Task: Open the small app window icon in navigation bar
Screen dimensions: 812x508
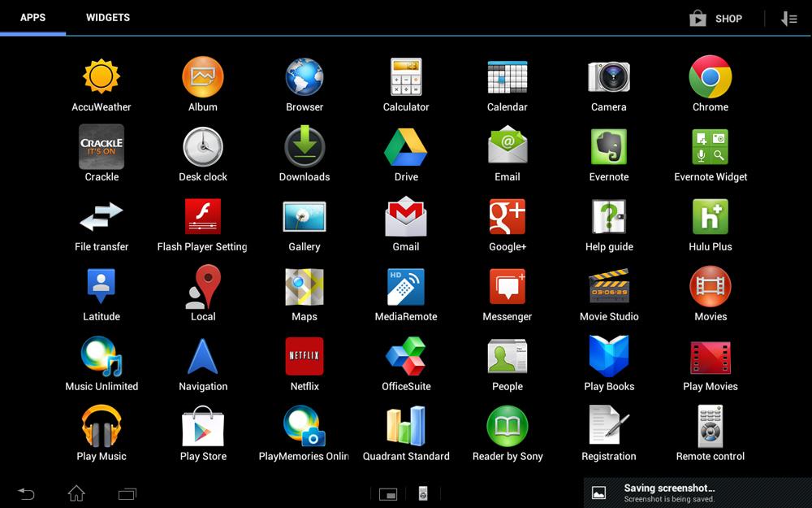Action: (388, 494)
